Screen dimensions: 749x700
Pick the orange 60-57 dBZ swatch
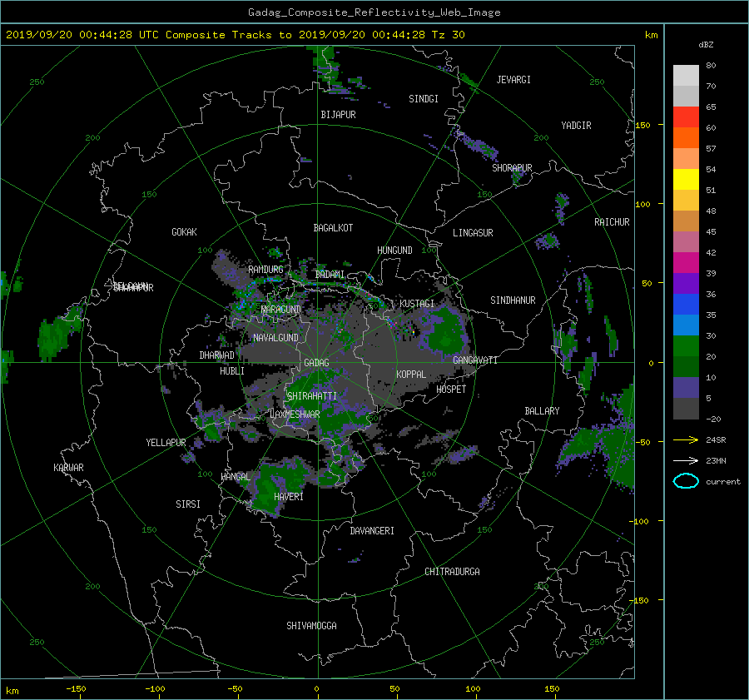[686, 137]
